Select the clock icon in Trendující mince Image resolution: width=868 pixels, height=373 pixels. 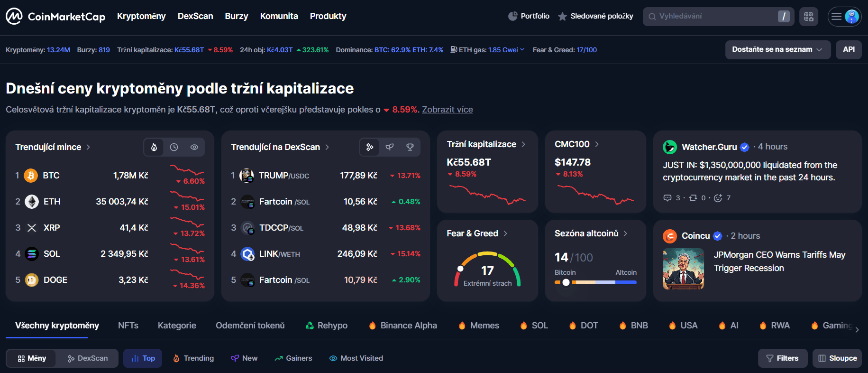(x=174, y=147)
